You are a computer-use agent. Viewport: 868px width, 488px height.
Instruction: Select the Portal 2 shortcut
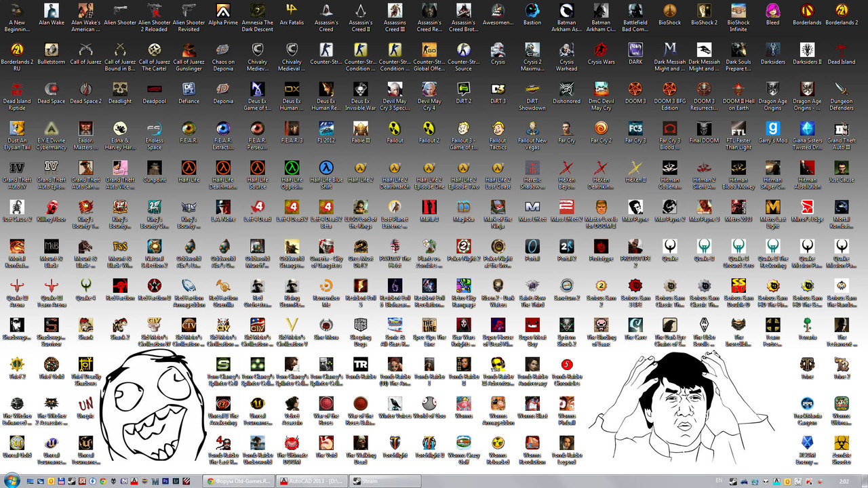tap(566, 251)
